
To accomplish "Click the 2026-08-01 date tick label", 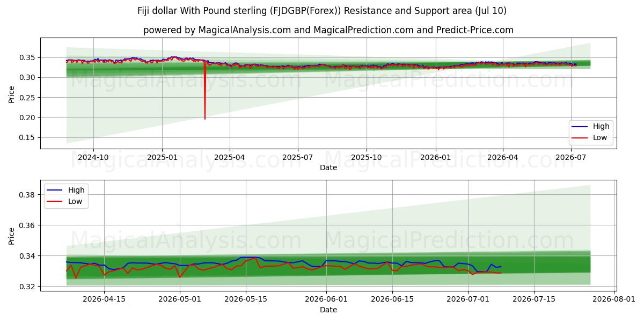I will 614,299.
